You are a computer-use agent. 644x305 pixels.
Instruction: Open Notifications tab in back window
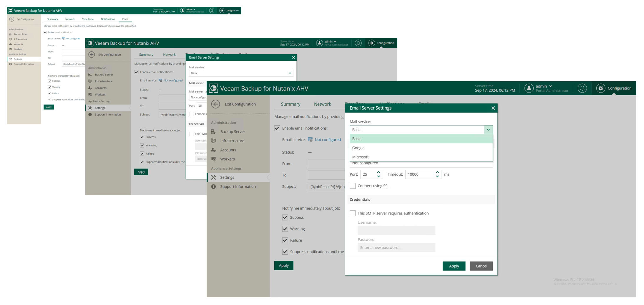[108, 19]
